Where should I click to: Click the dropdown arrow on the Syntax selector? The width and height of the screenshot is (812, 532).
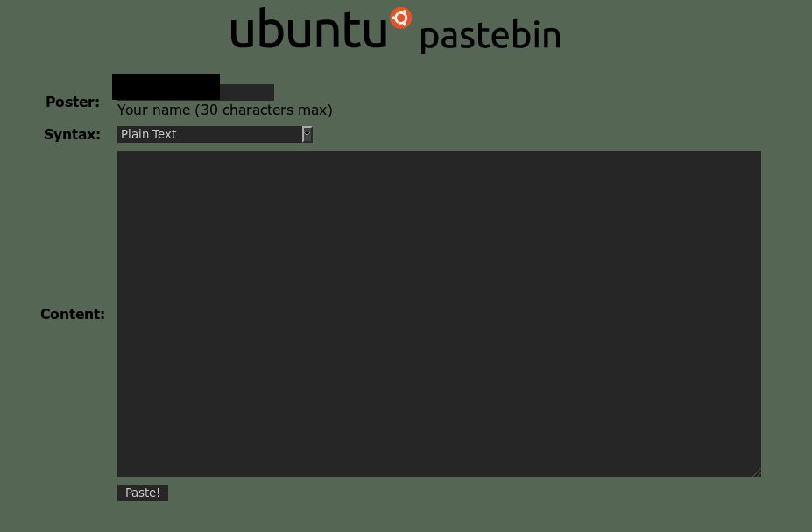(x=307, y=134)
